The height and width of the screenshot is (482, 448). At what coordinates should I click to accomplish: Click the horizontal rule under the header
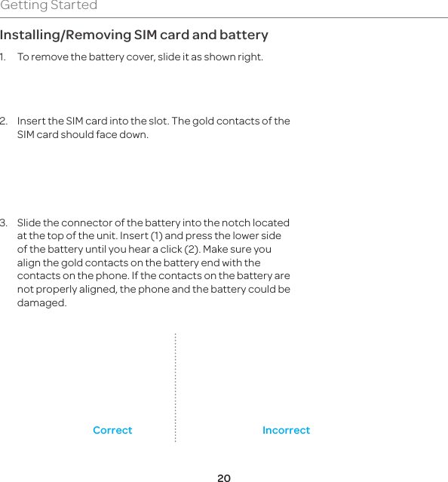[x=224, y=17]
